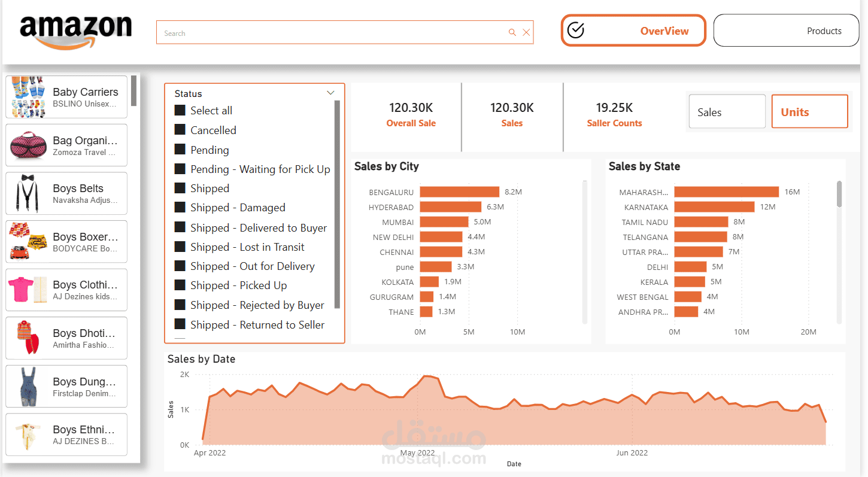868x477 pixels.
Task: Click the Sales by State scrollbar
Action: (x=839, y=194)
